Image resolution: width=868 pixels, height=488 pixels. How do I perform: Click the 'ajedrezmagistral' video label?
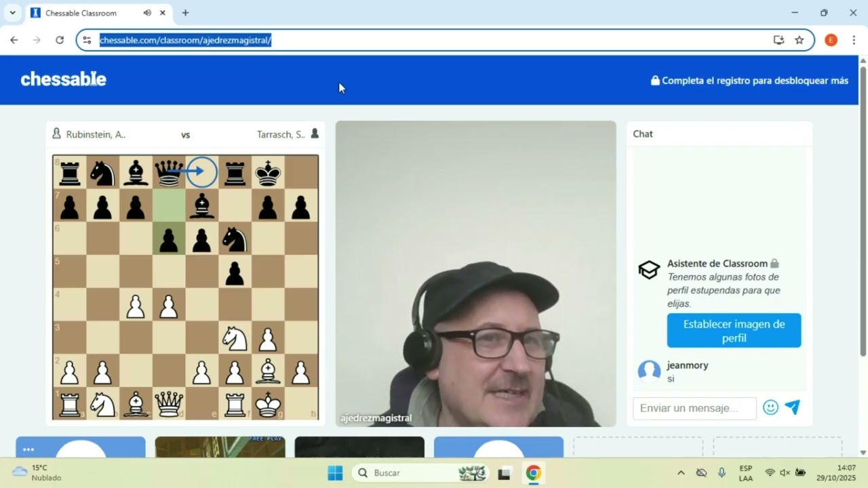click(x=376, y=418)
